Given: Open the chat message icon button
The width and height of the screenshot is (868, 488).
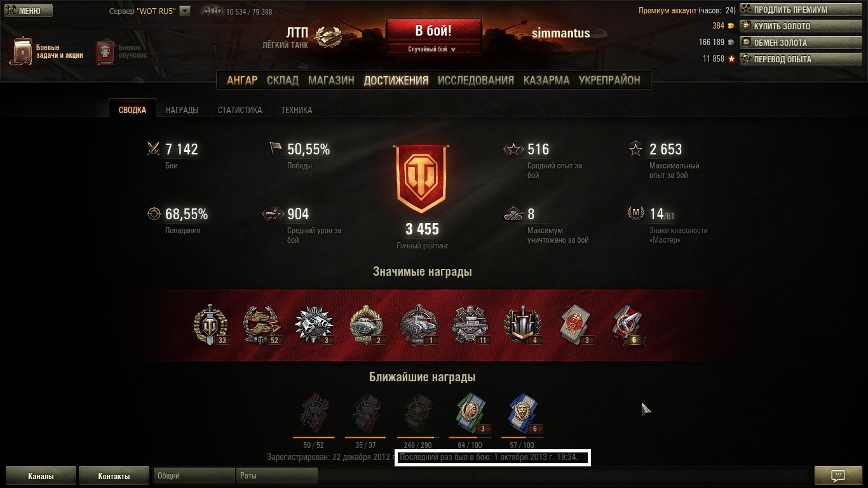Looking at the screenshot, I should (837, 475).
